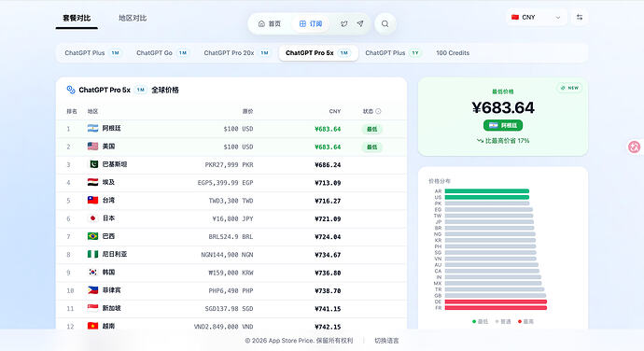The image size is (644, 351).
Task: Click 尼日利亚 country name
Action: [115, 255]
